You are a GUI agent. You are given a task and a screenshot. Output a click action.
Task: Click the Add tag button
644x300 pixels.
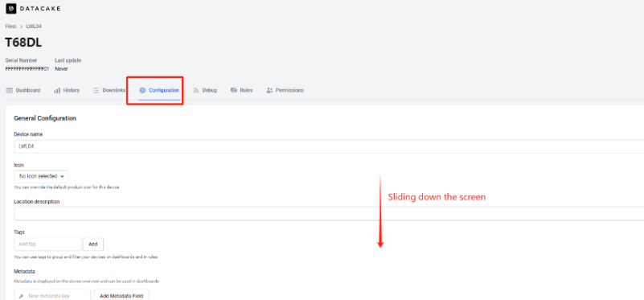click(93, 245)
